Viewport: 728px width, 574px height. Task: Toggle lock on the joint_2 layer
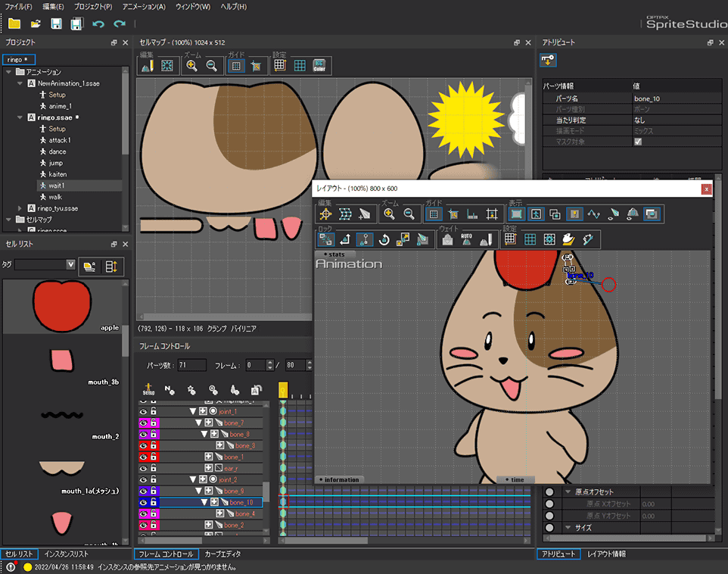pyautogui.click(x=154, y=479)
